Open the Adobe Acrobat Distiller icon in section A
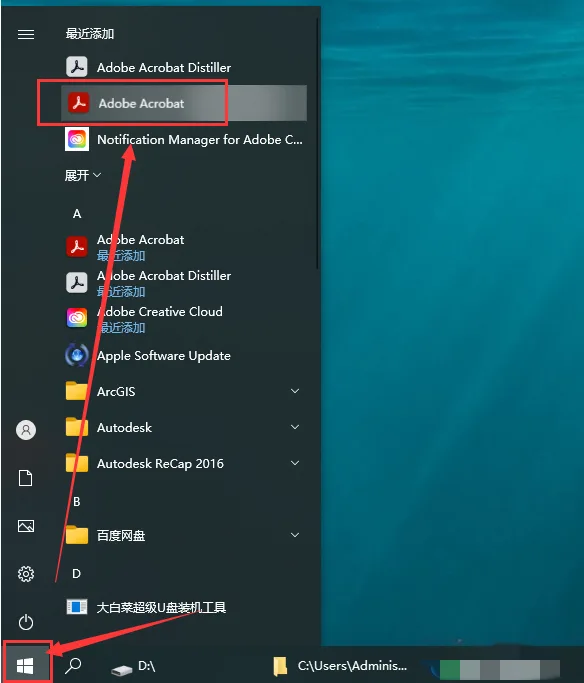Image resolution: width=584 pixels, height=683 pixels. coord(77,283)
